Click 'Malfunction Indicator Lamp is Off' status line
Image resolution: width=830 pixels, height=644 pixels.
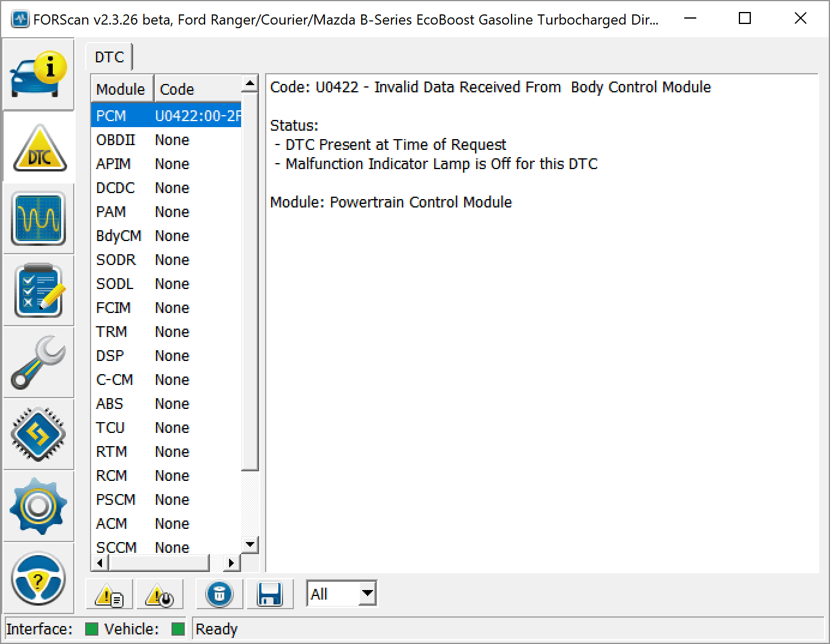[441, 164]
